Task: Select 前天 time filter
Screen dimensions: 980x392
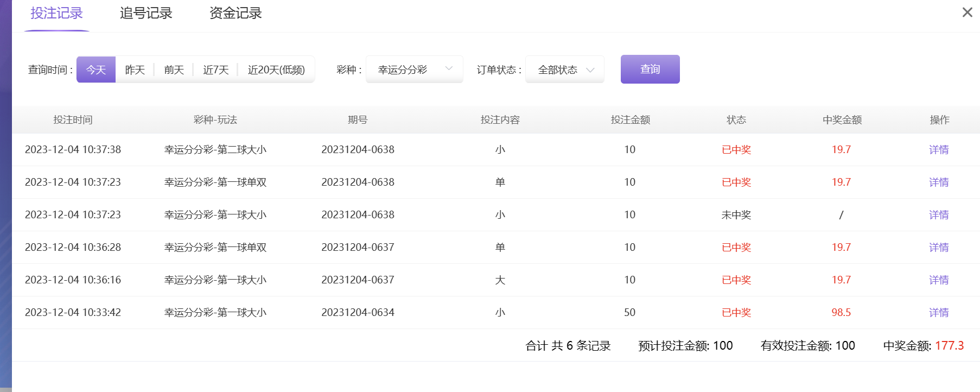Action: tap(174, 70)
